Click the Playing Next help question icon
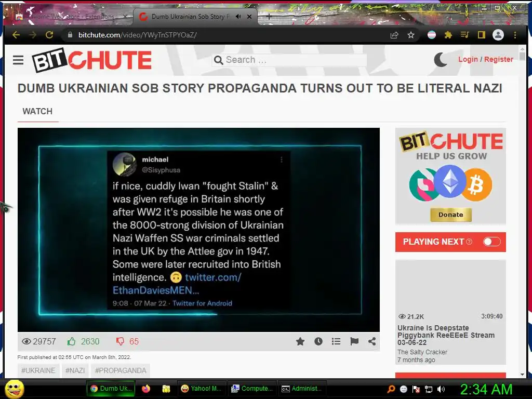Screen dimensions: 532x399 point(469,242)
